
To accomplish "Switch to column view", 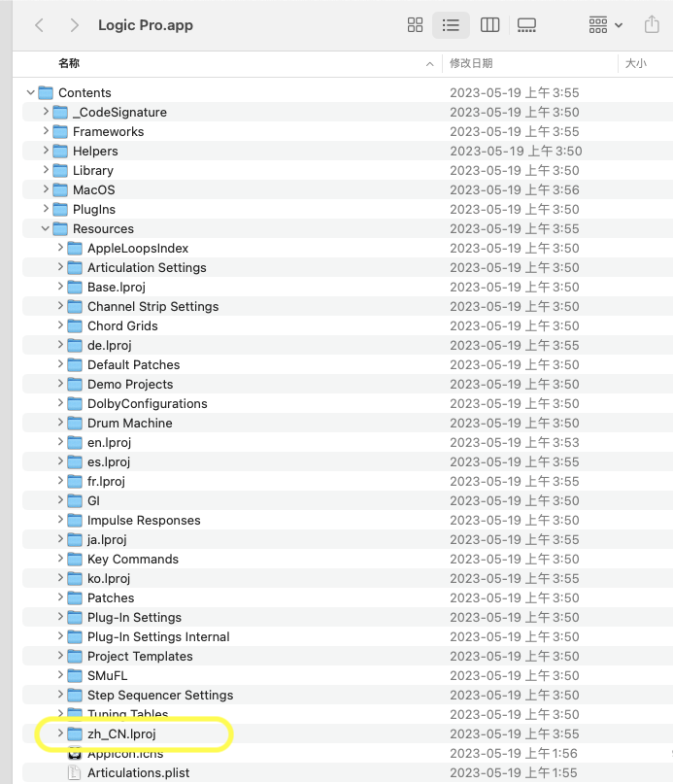I will (489, 25).
